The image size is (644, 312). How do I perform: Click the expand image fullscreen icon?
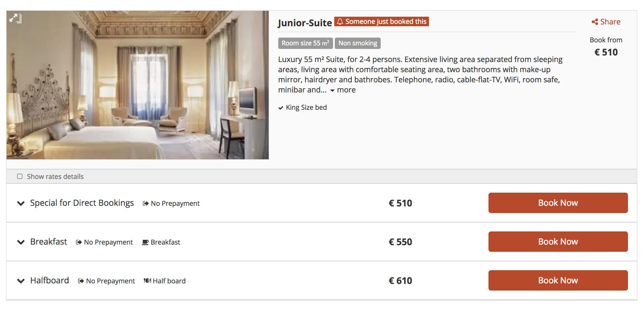pos(15,18)
